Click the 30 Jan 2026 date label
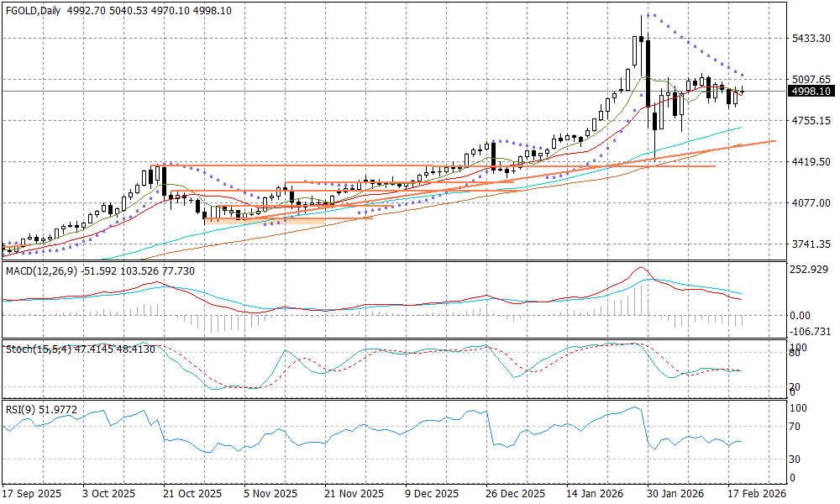This screenshot has width=840, height=504. coord(679,494)
